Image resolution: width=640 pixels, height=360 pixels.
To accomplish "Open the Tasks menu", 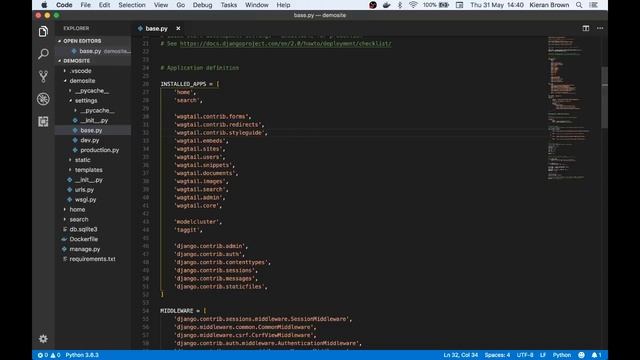I will tap(229, 5).
